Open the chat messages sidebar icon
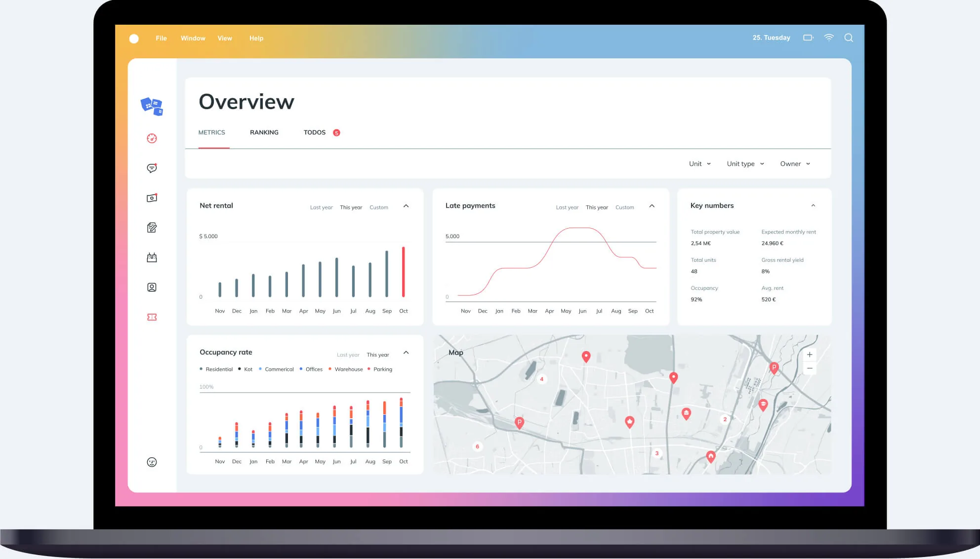This screenshot has width=980, height=559. pyautogui.click(x=152, y=168)
